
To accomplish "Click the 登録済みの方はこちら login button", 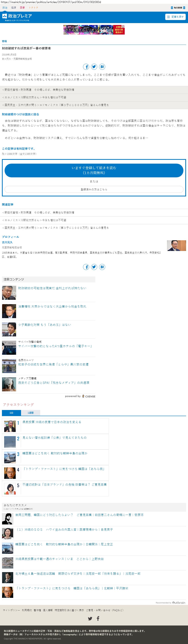I will 94,190.
